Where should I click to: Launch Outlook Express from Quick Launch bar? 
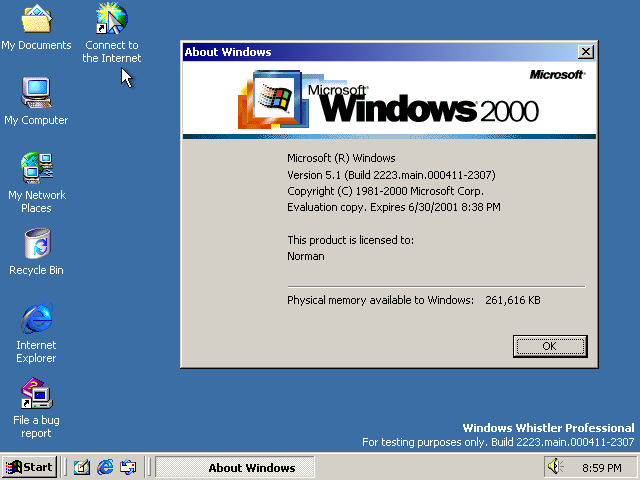[128, 467]
